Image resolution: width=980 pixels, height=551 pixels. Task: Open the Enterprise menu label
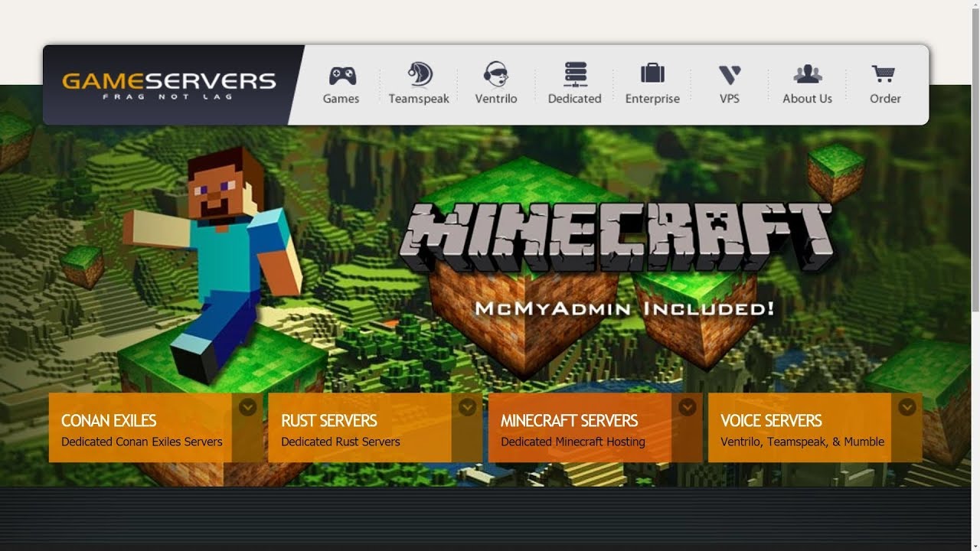652,99
